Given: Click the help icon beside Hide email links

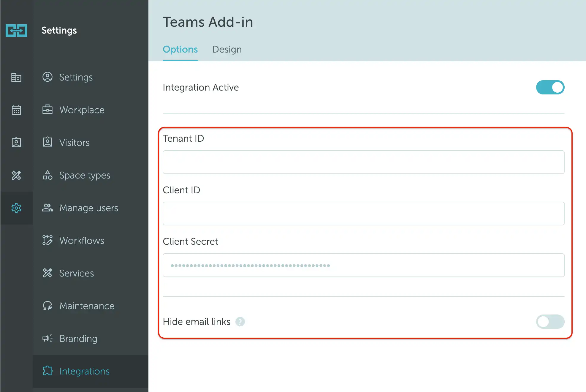Looking at the screenshot, I should (240, 322).
